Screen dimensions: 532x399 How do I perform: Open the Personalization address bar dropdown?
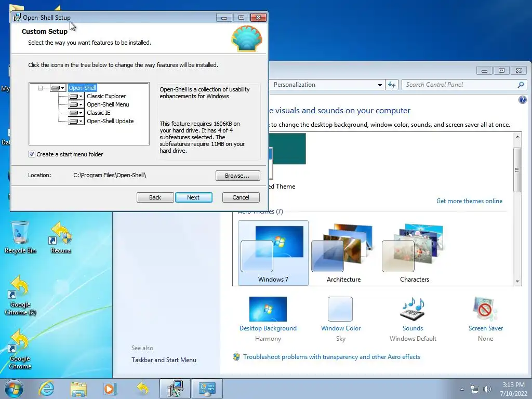[x=380, y=85]
